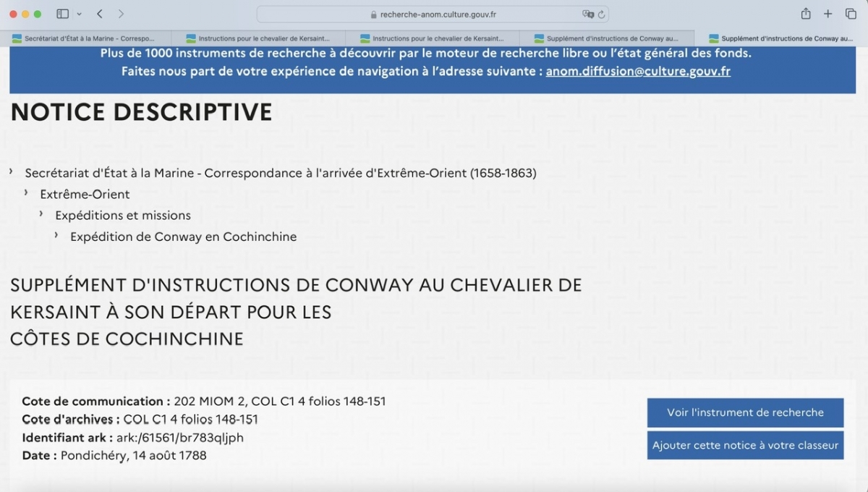Open the Extrême-Orient tree item
The height and width of the screenshot is (492, 868).
point(85,194)
